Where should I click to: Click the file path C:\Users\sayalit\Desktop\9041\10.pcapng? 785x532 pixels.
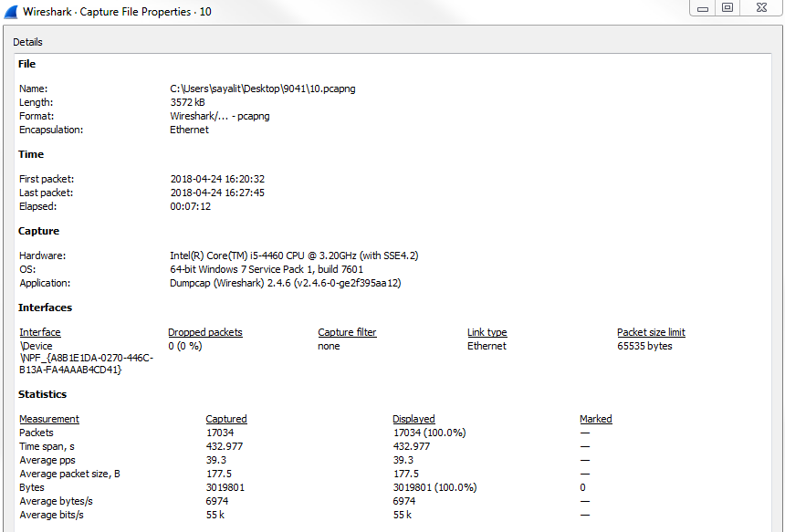click(262, 89)
